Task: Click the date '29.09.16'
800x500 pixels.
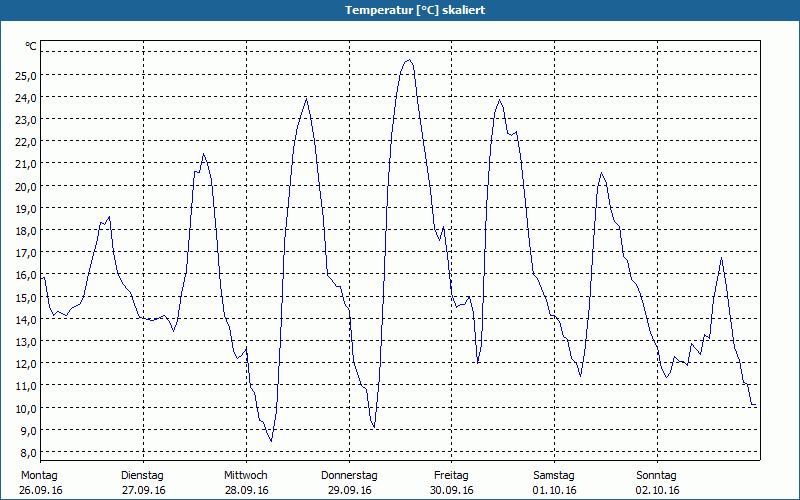Action: 349,490
